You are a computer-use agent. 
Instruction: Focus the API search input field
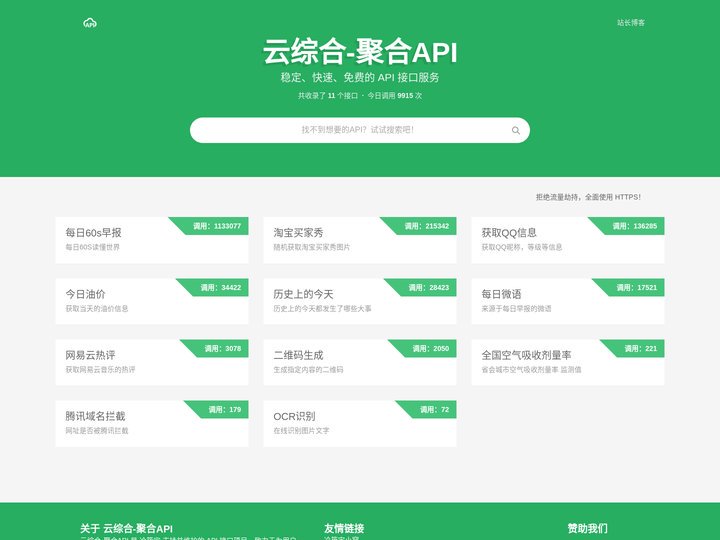[x=360, y=130]
